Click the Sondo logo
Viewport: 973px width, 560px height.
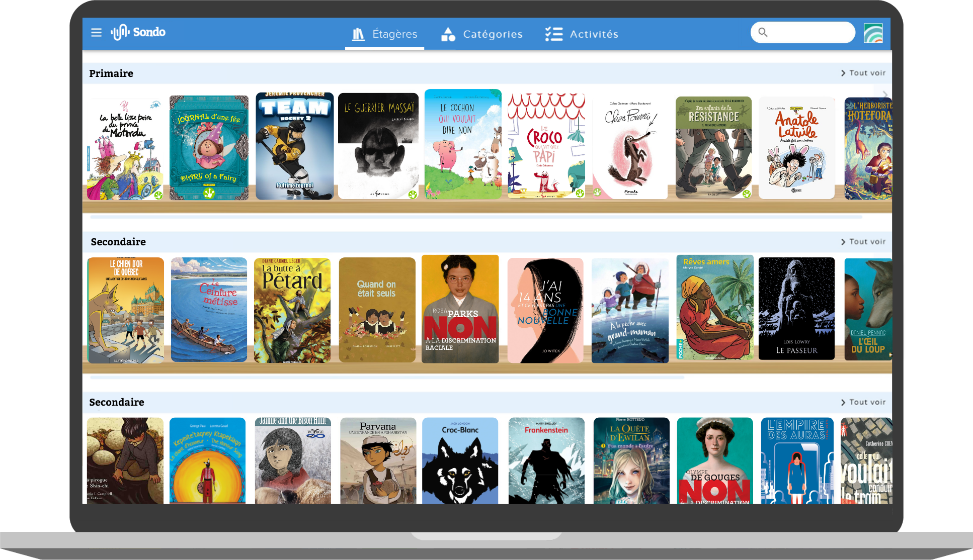click(138, 32)
